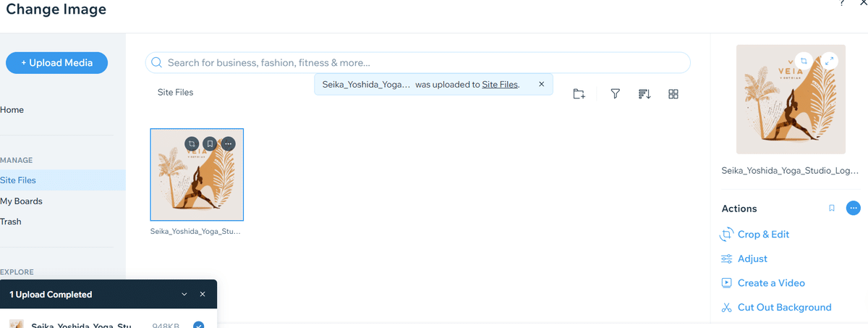Select Site Files in the sidebar
The width and height of the screenshot is (868, 328).
pos(62,180)
